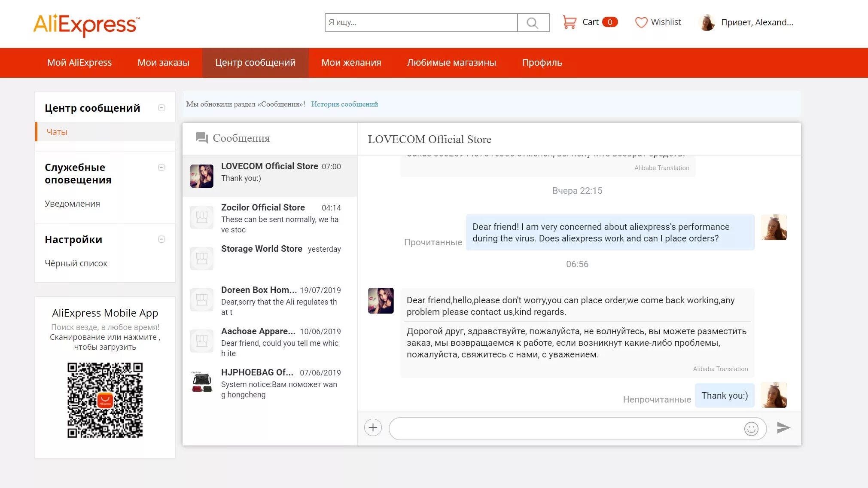This screenshot has height=488, width=868.
Task: Click LOVECOM store avatar in chat list
Action: tap(202, 176)
